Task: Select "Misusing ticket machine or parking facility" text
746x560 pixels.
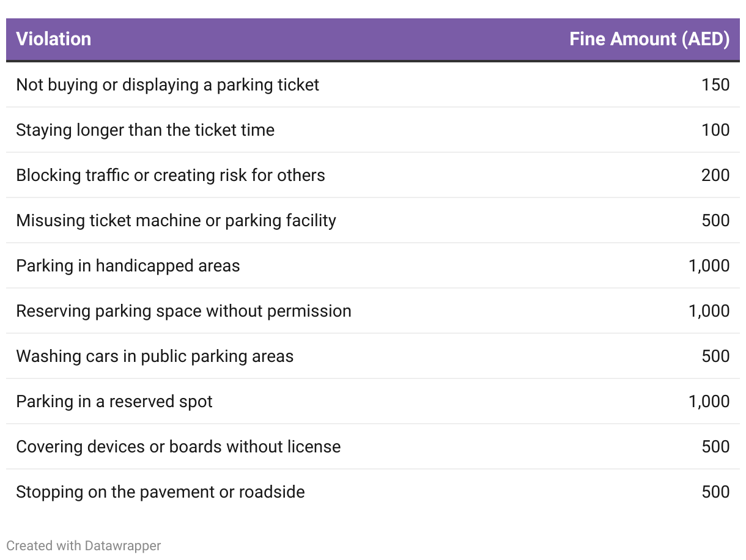Action: (176, 220)
